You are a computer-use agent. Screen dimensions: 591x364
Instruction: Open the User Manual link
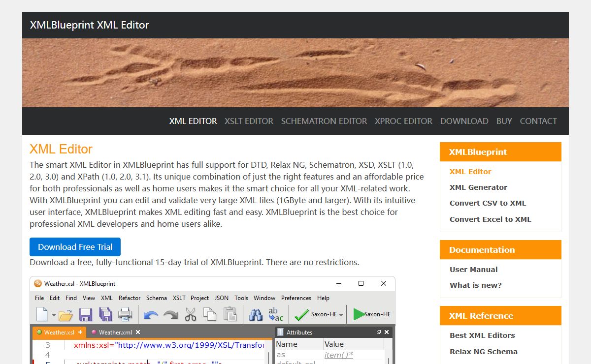(473, 270)
